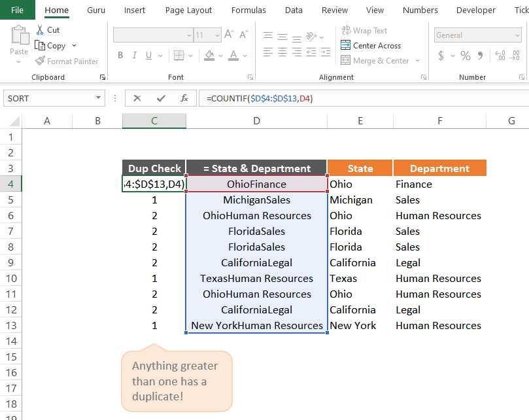Open Alignment dialog launcher
The width and height of the screenshot is (529, 420).
(424, 77)
